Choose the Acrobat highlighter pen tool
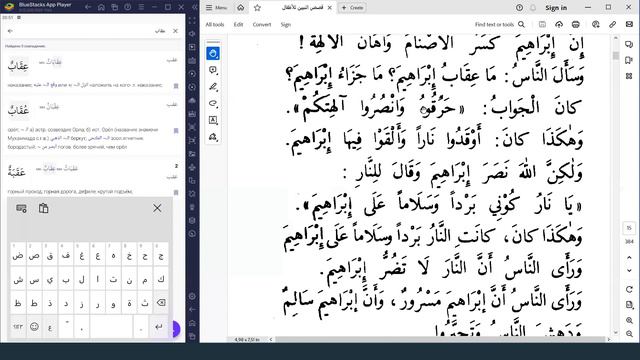640x360 pixels. coord(213,87)
